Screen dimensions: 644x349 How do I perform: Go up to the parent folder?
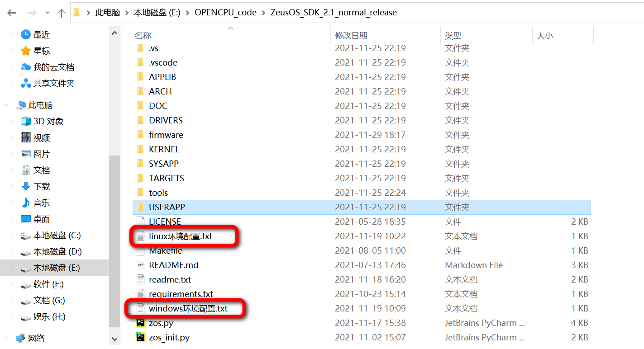61,12
